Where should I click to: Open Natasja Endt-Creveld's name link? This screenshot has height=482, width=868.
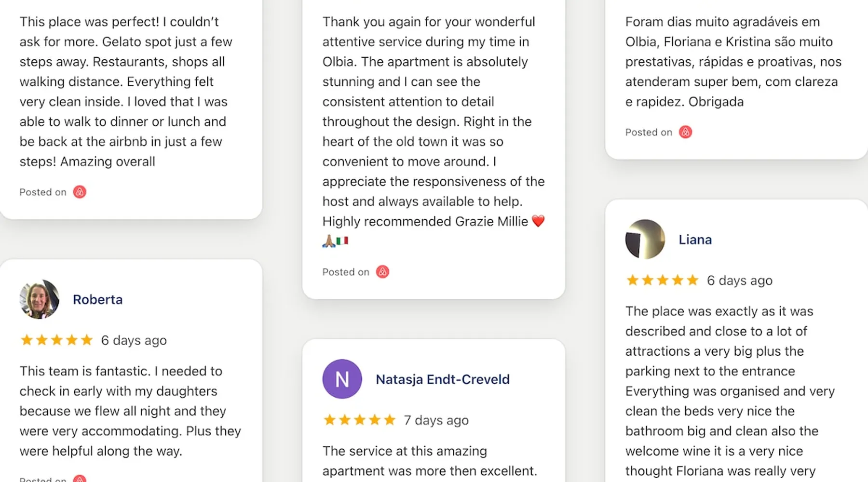pos(442,379)
